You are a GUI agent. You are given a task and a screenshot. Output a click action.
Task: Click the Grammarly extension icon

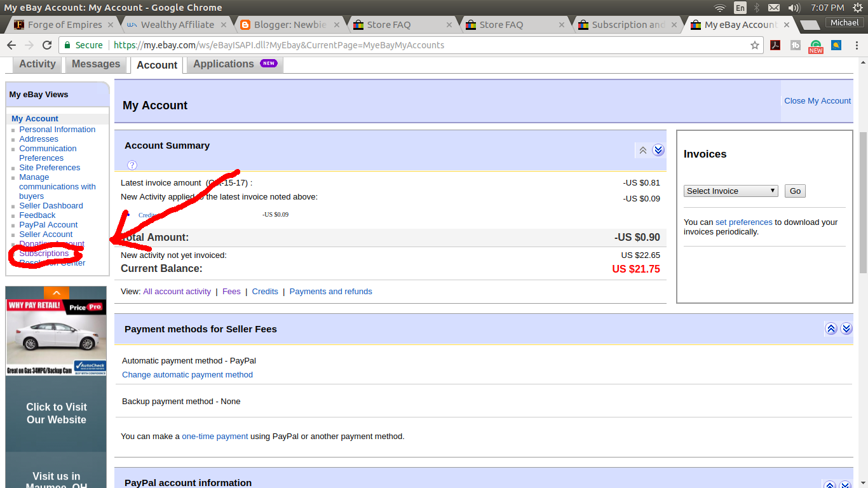815,45
